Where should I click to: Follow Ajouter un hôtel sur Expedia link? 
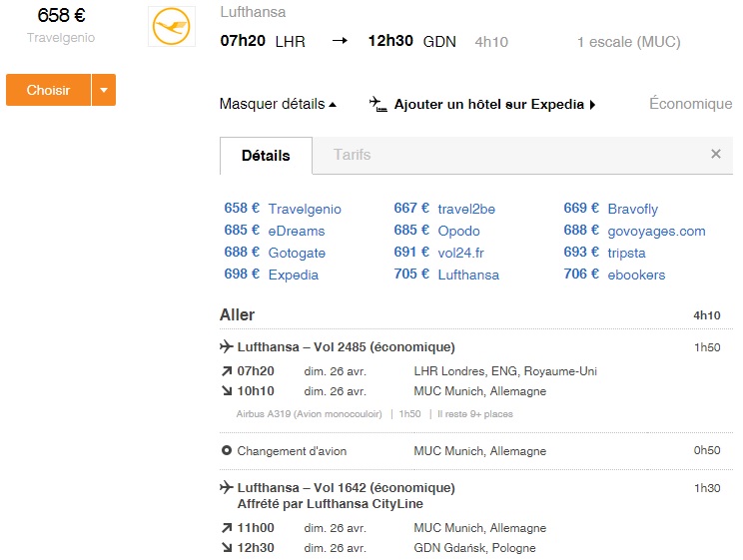click(494, 104)
